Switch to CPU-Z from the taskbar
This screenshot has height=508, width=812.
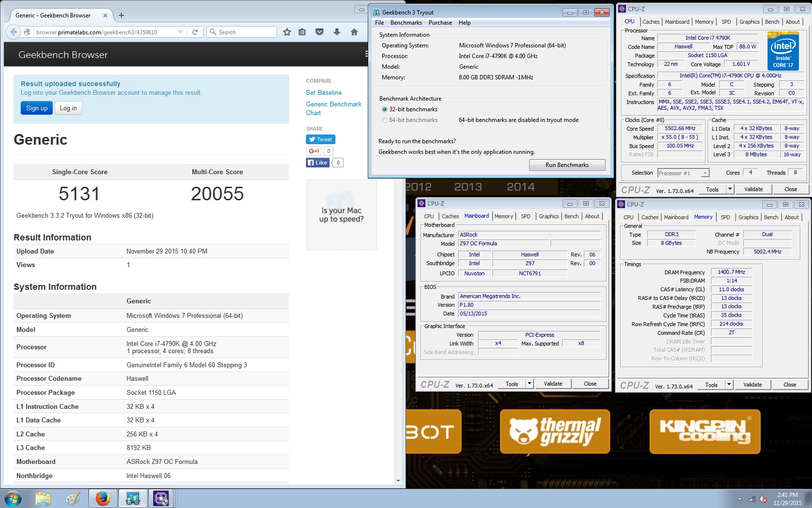pos(161,498)
